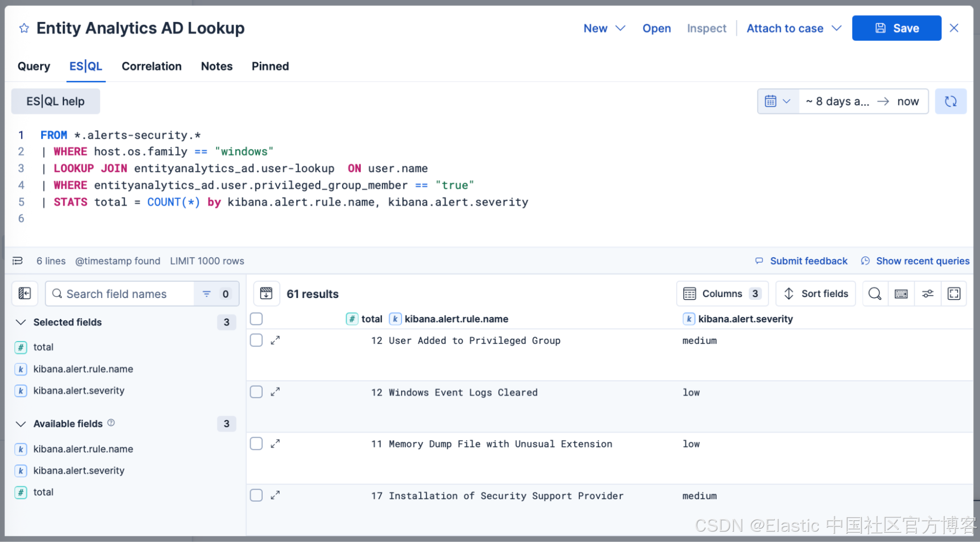Open display settings sliders icon
The image size is (980, 542).
point(927,294)
